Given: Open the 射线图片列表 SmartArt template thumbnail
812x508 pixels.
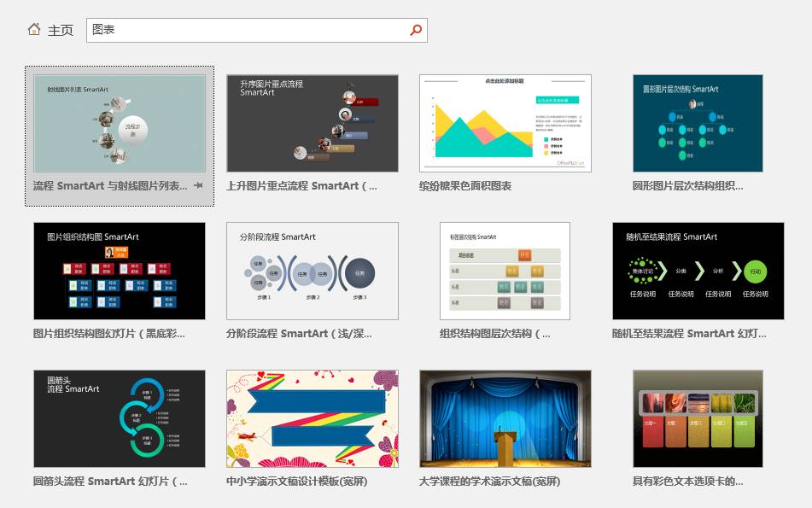Looking at the screenshot, I should point(120,124).
